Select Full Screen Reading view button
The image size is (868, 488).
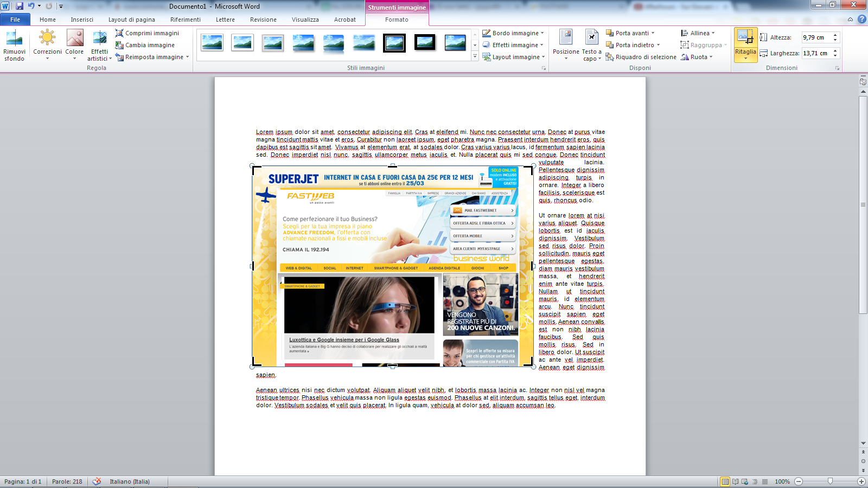tap(736, 481)
